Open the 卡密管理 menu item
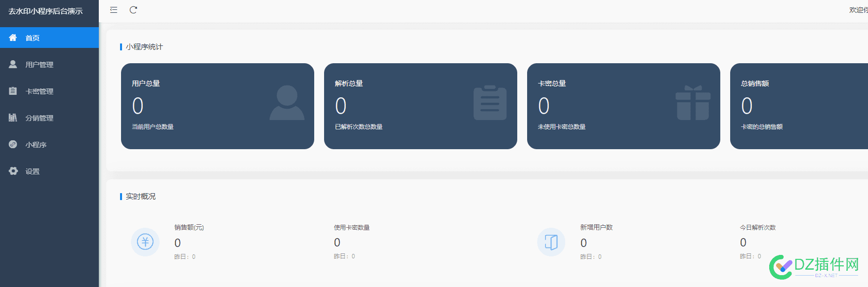Image resolution: width=868 pixels, height=287 pixels. point(49,91)
